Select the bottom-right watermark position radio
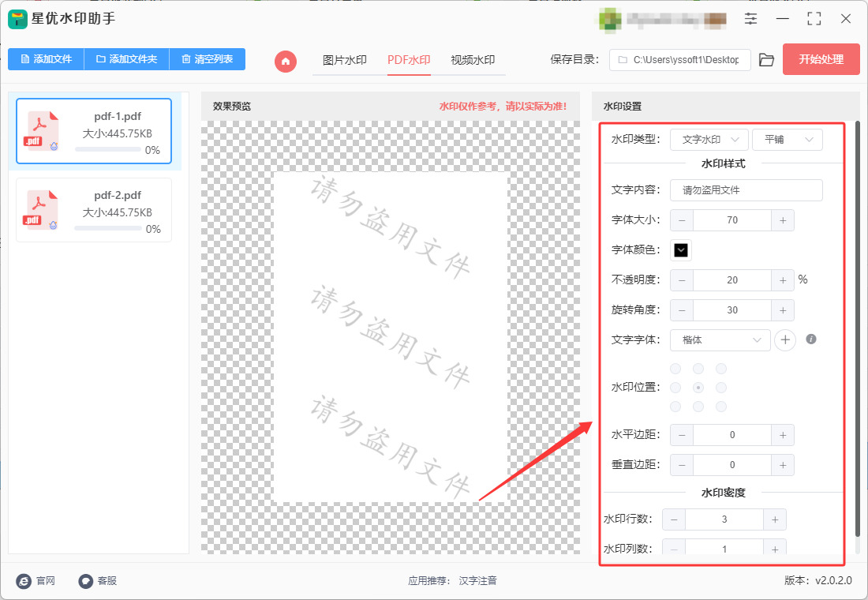 [x=720, y=407]
